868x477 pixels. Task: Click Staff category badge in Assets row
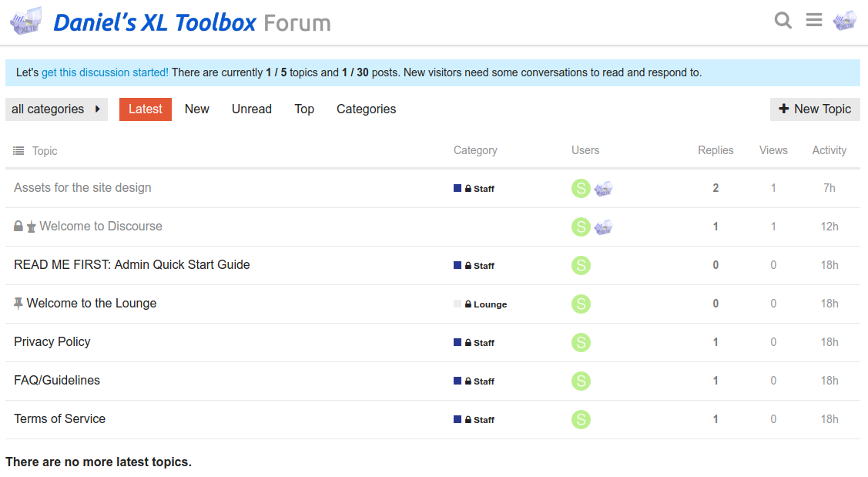coord(474,188)
